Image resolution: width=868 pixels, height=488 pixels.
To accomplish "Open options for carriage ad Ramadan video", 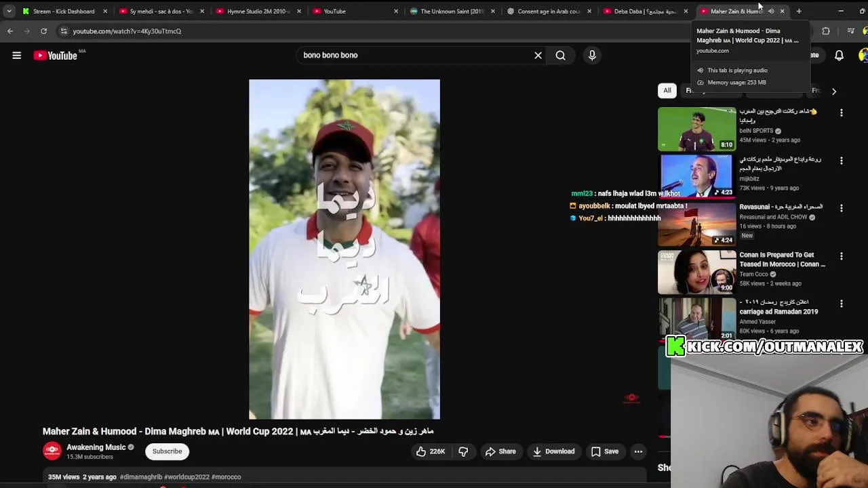I will click(x=842, y=304).
